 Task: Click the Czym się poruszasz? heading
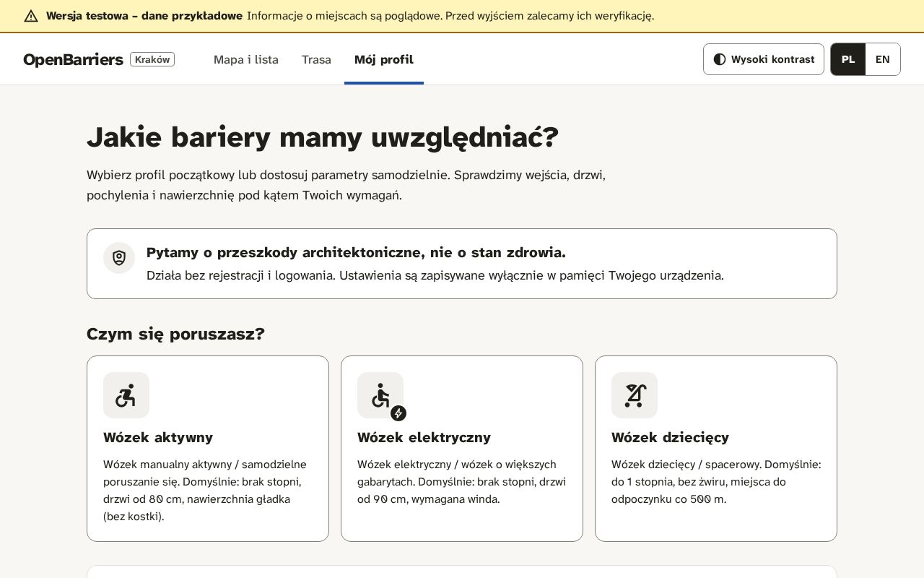tap(175, 334)
